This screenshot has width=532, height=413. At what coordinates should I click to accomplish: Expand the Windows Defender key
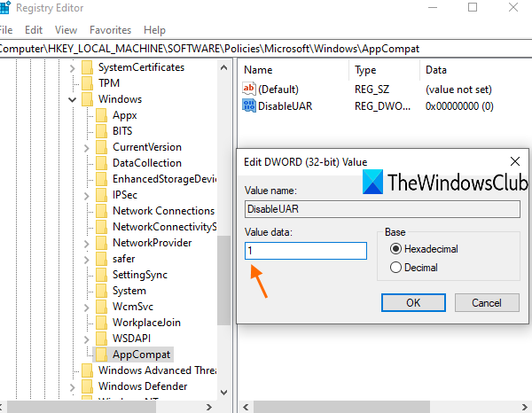click(72, 387)
